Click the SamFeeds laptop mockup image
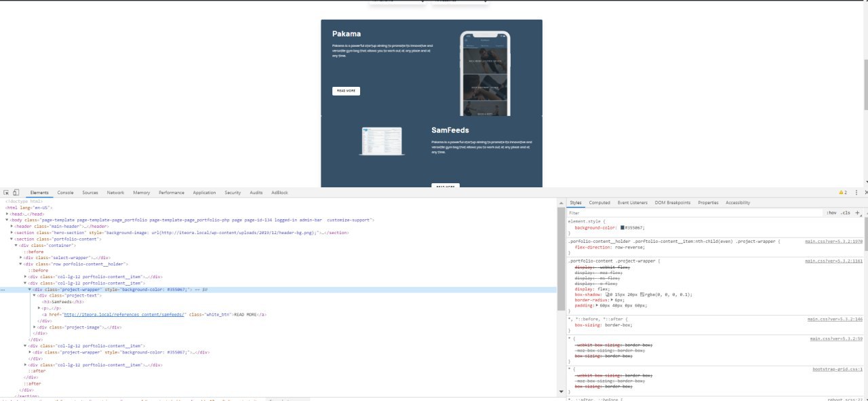Viewport: 868px width, 401px height. tap(382, 142)
